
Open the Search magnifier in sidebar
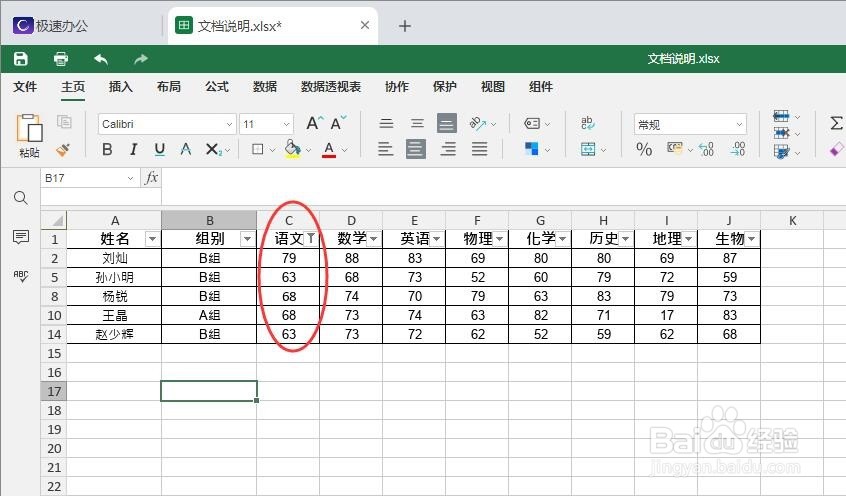pyautogui.click(x=21, y=198)
